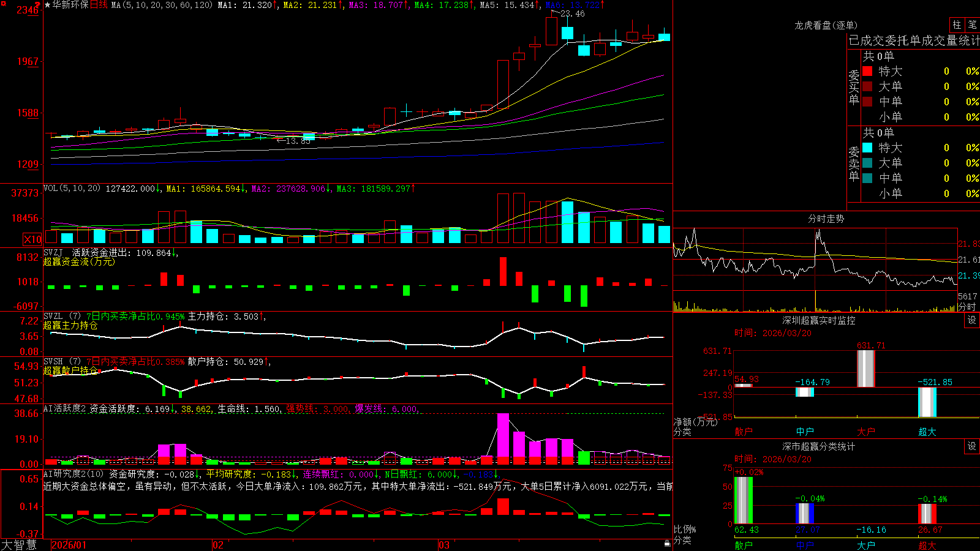Click the SVZL indicator label
The width and height of the screenshot is (980, 551).
click(53, 316)
